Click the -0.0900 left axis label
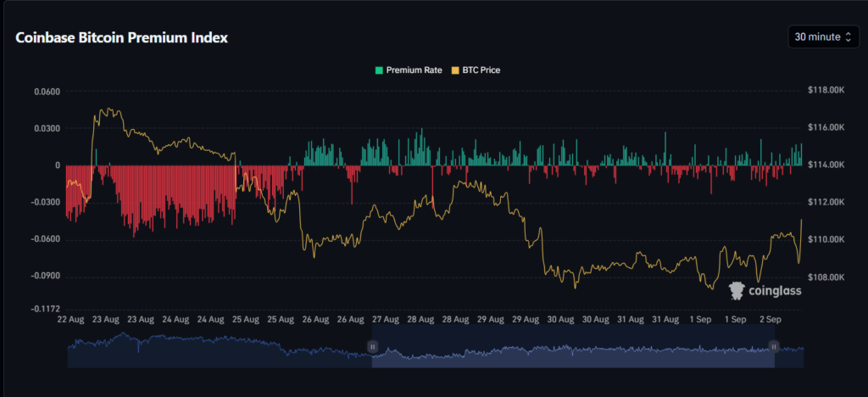The width and height of the screenshot is (868, 397). (x=47, y=277)
